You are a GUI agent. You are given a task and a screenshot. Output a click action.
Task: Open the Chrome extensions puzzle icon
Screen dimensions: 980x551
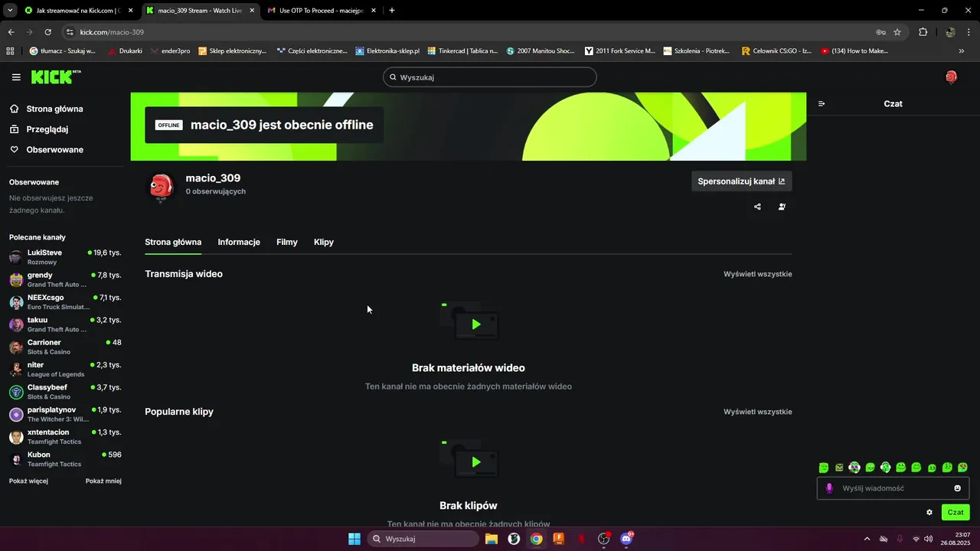(923, 32)
